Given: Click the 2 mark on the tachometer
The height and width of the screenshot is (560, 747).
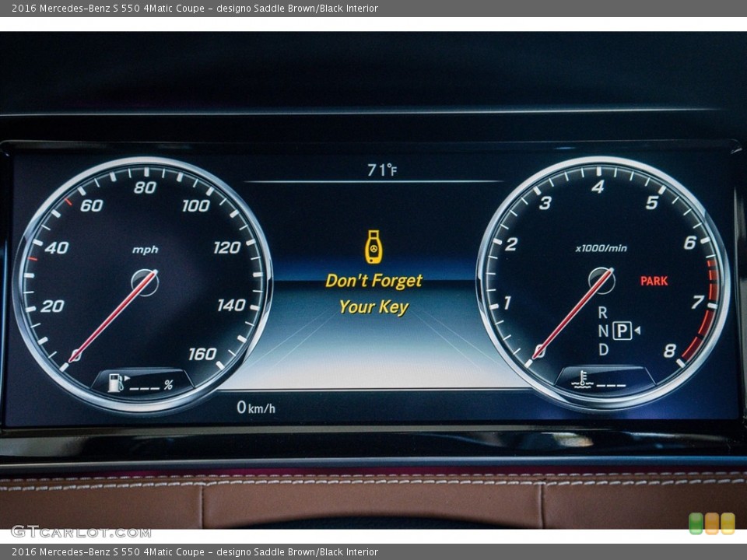Looking at the screenshot, I should pyautogui.click(x=511, y=244).
